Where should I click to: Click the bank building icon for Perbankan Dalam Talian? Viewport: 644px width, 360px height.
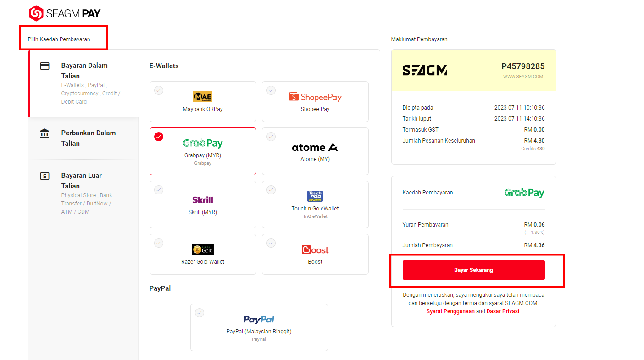(44, 133)
